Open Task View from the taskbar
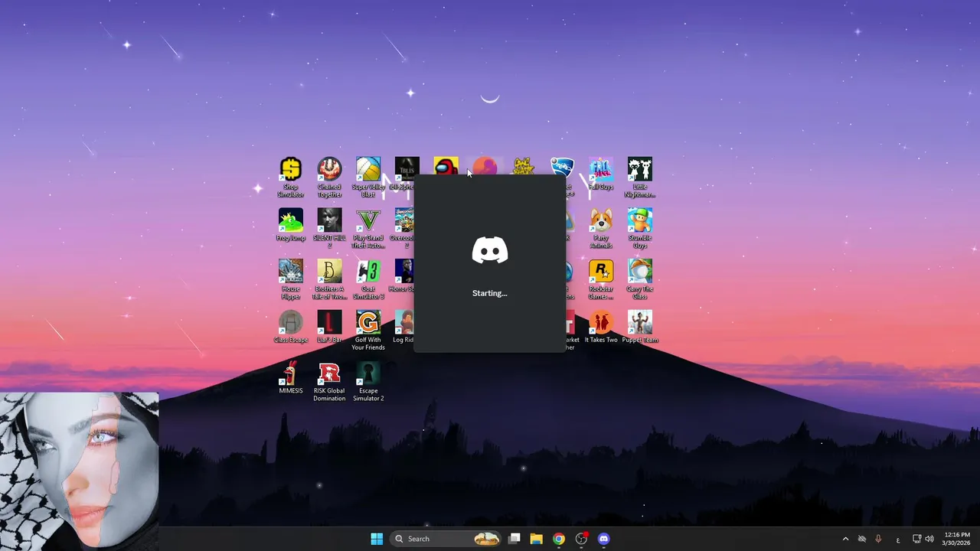This screenshot has width=980, height=551. point(514,539)
